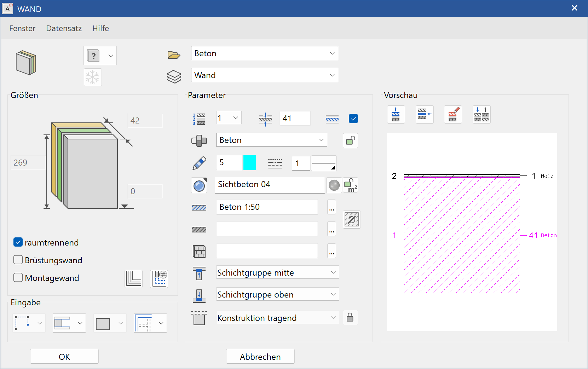Click insert layer preview button
The height and width of the screenshot is (369, 588).
(x=425, y=114)
